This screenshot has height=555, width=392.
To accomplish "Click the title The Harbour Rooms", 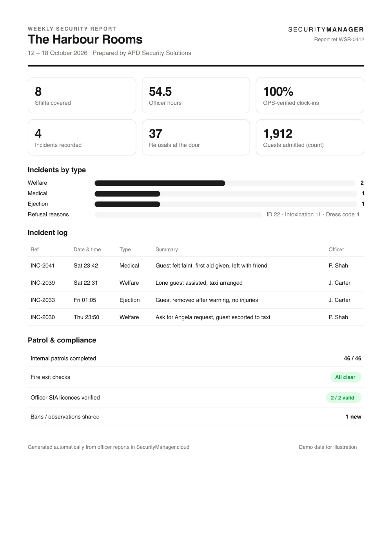I will tap(85, 39).
